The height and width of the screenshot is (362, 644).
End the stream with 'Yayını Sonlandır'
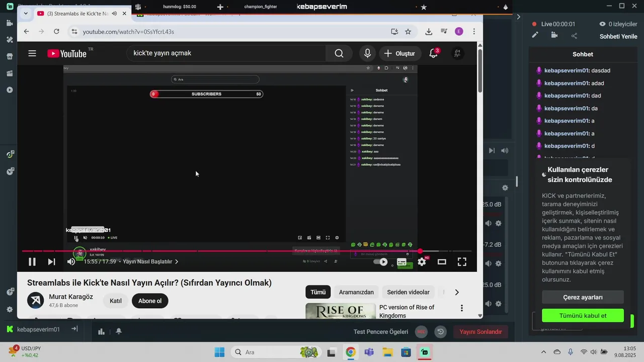[x=480, y=332]
